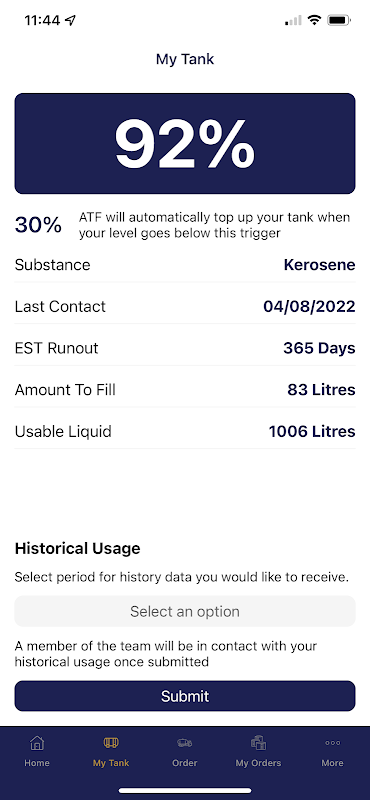Select the Usable Liquid 1006 Litres row
This screenshot has width=370, height=800.
(x=185, y=432)
